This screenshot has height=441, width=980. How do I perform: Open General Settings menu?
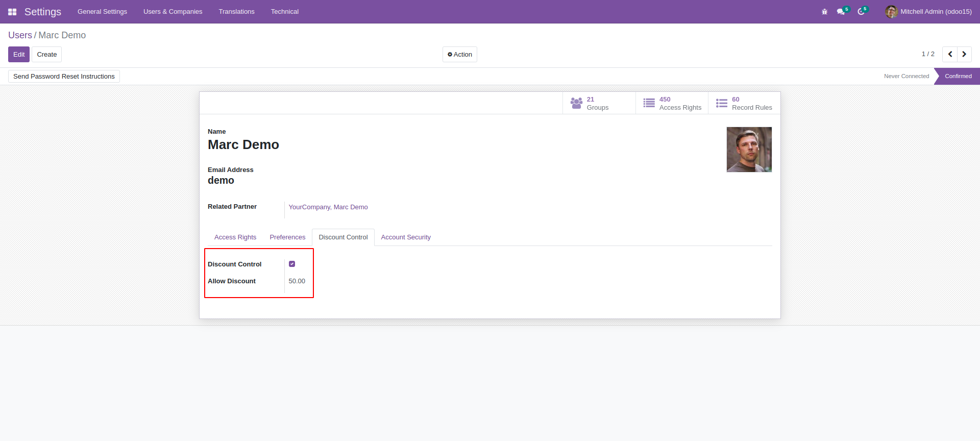pyautogui.click(x=102, y=12)
